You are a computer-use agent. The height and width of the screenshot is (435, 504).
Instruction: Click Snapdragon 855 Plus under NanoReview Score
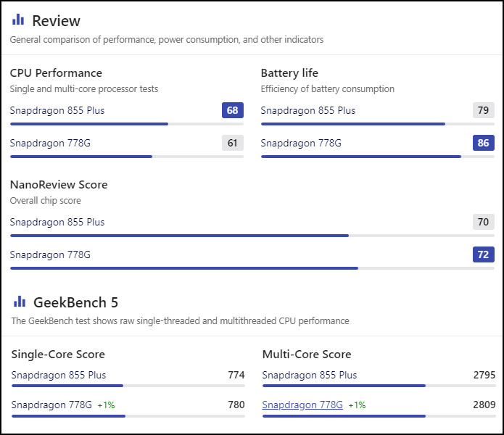click(x=57, y=222)
